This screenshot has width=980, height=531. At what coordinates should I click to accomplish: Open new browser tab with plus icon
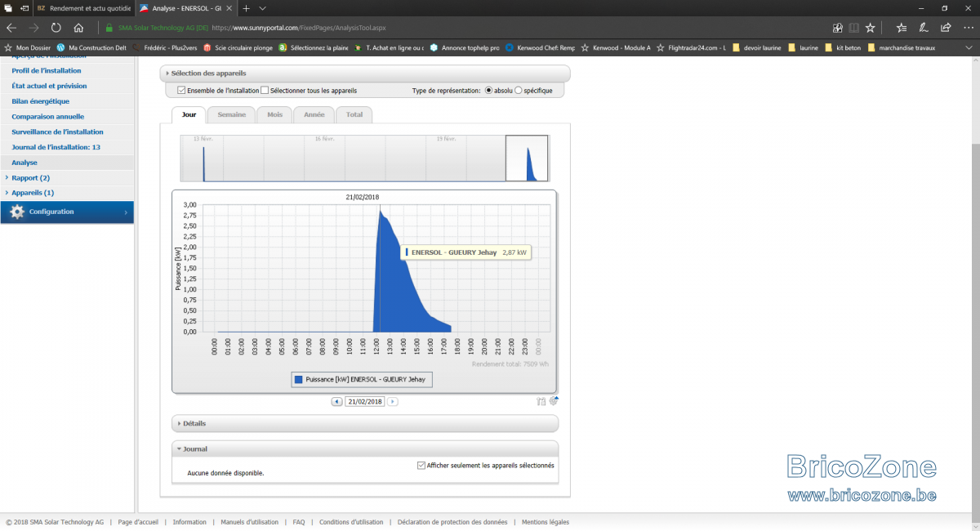(247, 7)
